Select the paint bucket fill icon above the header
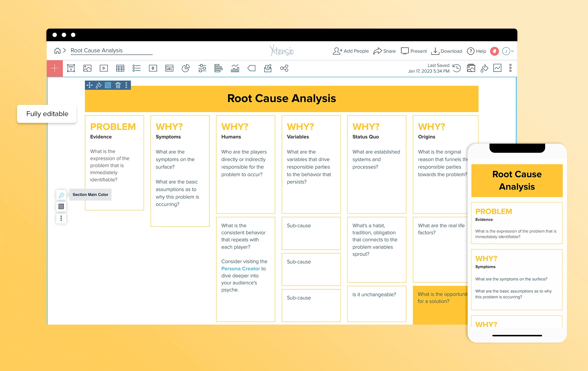This screenshot has width=588, height=371. coord(99,85)
